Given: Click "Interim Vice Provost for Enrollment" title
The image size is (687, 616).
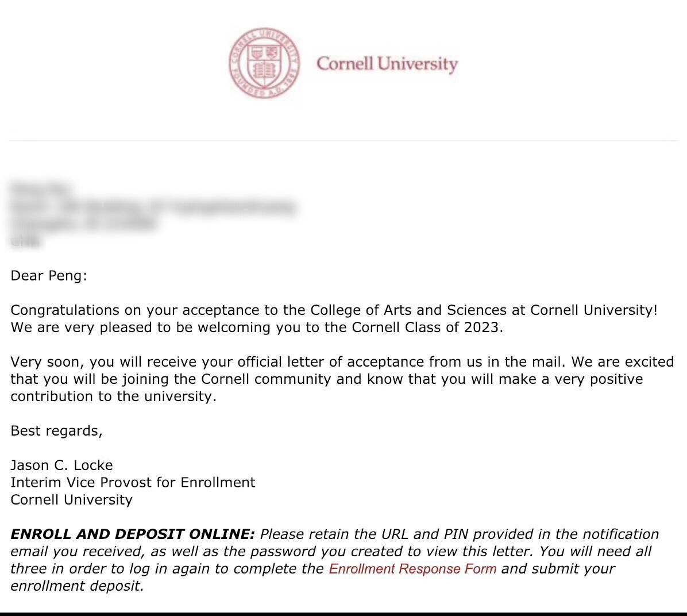Looking at the screenshot, I should (133, 483).
